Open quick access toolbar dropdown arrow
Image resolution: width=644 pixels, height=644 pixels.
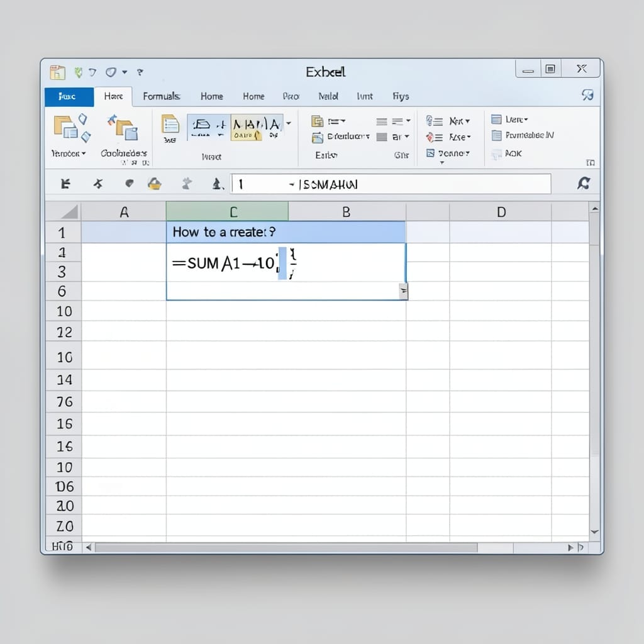click(x=125, y=72)
